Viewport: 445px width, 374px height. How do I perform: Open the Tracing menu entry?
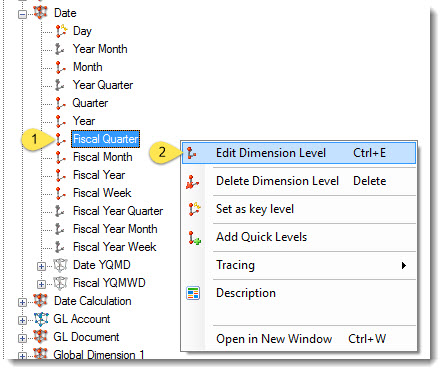(299, 265)
